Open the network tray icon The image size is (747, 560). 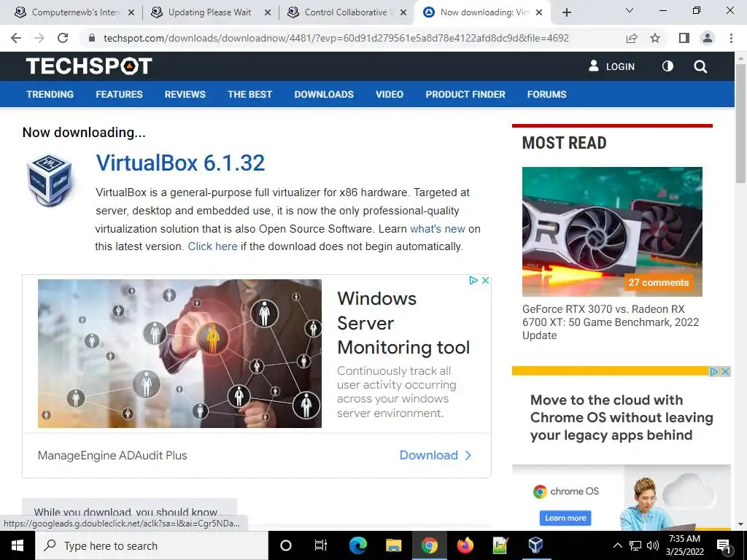pos(635,545)
